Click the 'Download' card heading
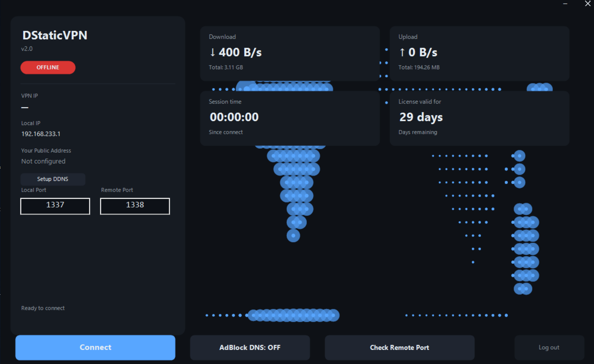The image size is (594, 364). tap(222, 37)
